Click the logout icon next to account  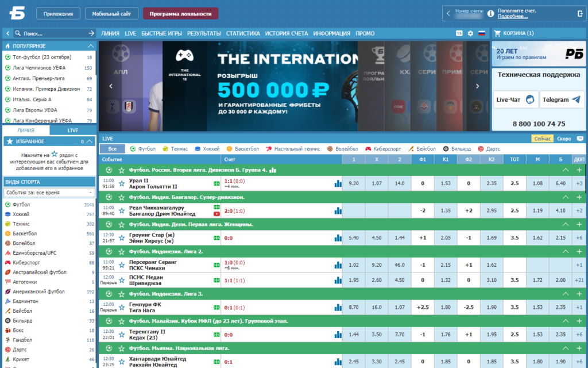[x=580, y=14]
